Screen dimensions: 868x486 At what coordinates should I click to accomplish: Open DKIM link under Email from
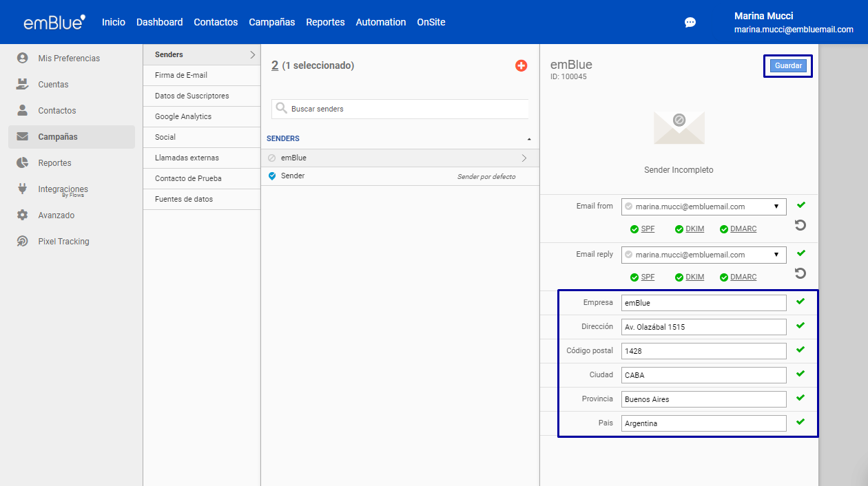point(694,229)
